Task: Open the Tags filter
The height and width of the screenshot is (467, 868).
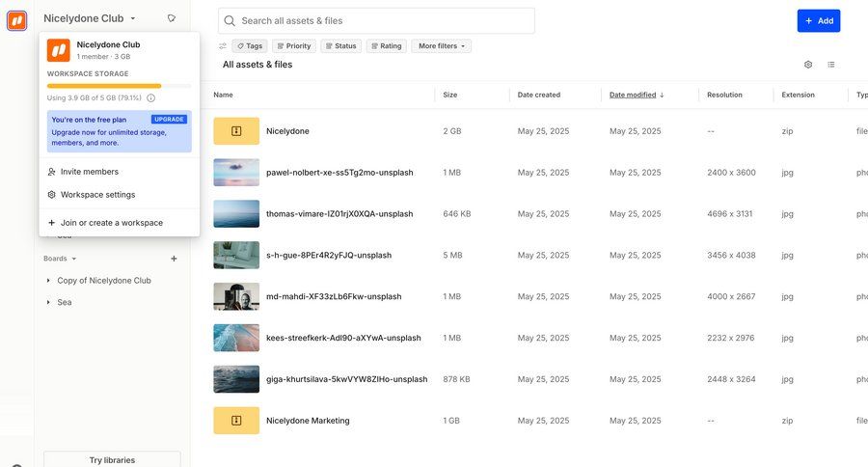Action: [250, 46]
